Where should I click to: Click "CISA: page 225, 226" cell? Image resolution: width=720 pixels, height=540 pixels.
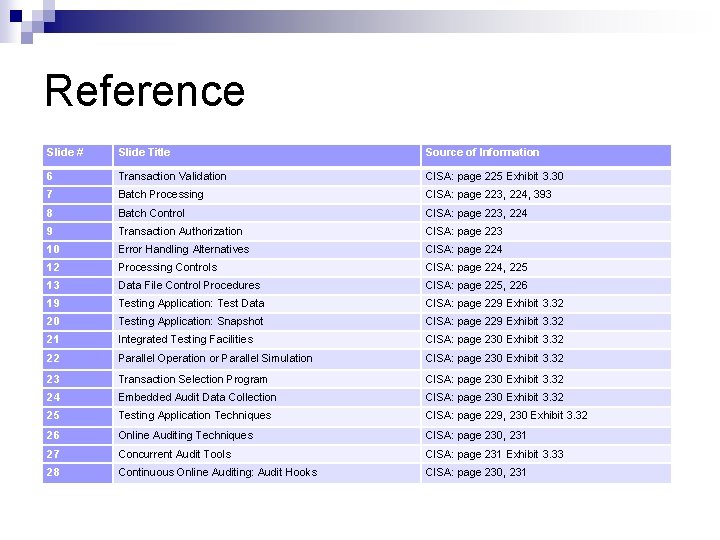pos(546,286)
